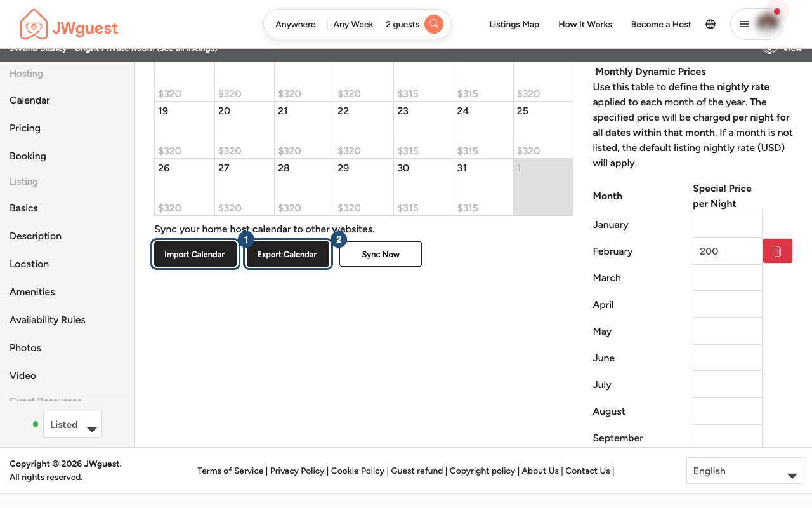Open Cookie Policy footer link
This screenshot has width=812, height=508.
[x=358, y=471]
